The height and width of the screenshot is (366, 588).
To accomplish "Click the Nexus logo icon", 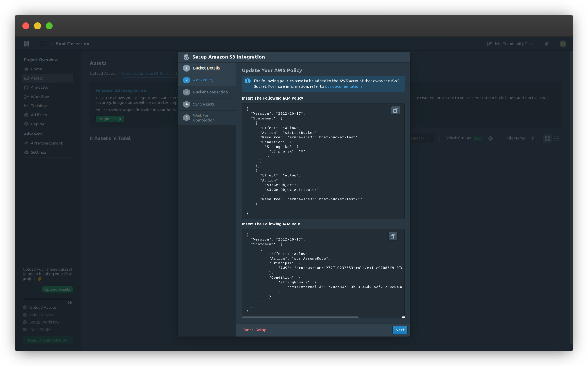I will point(26,44).
